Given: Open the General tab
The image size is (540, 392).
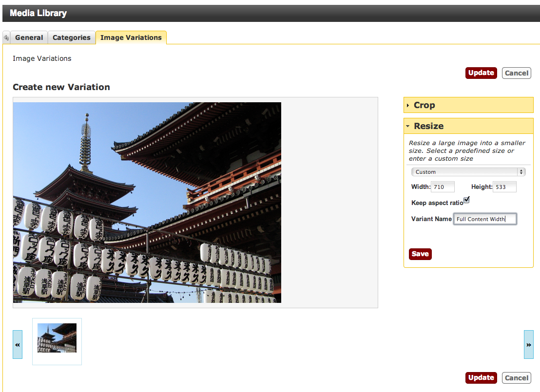Looking at the screenshot, I should tap(29, 37).
